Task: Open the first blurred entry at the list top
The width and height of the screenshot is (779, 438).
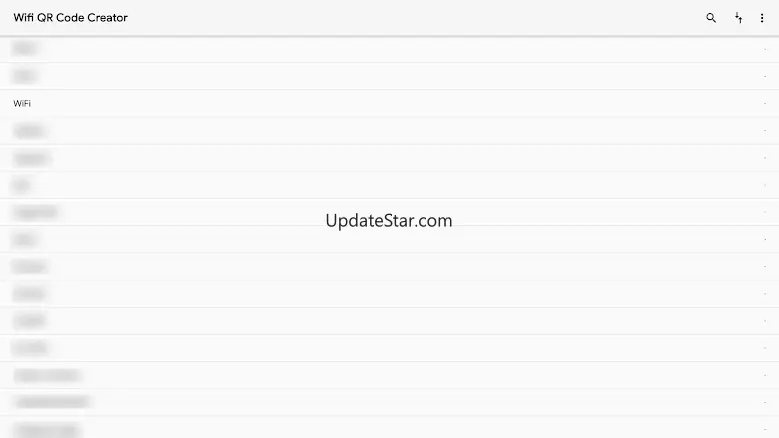Action: tap(390, 49)
